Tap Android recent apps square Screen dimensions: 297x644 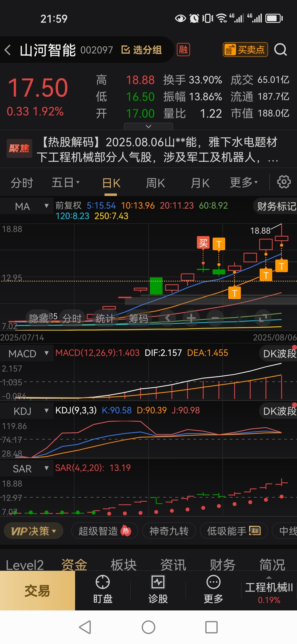pos(211,627)
